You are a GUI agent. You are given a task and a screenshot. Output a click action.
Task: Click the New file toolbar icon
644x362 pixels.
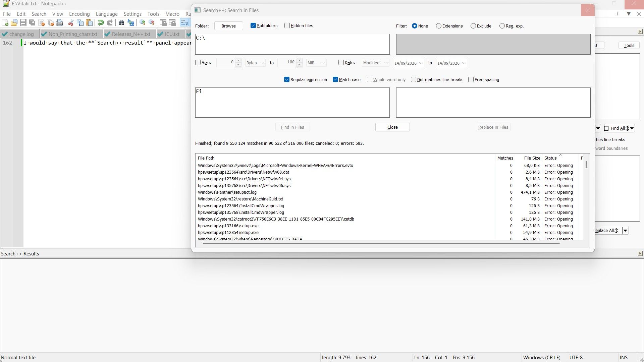5,23
